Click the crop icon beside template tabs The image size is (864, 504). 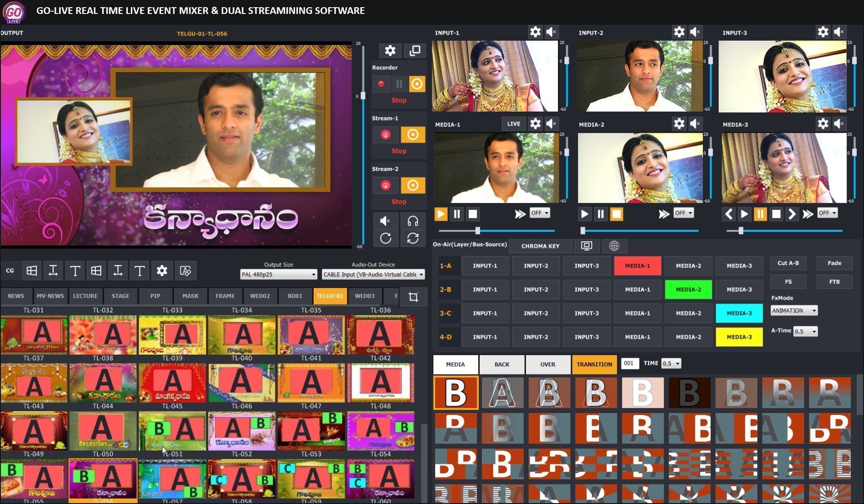pos(413,297)
